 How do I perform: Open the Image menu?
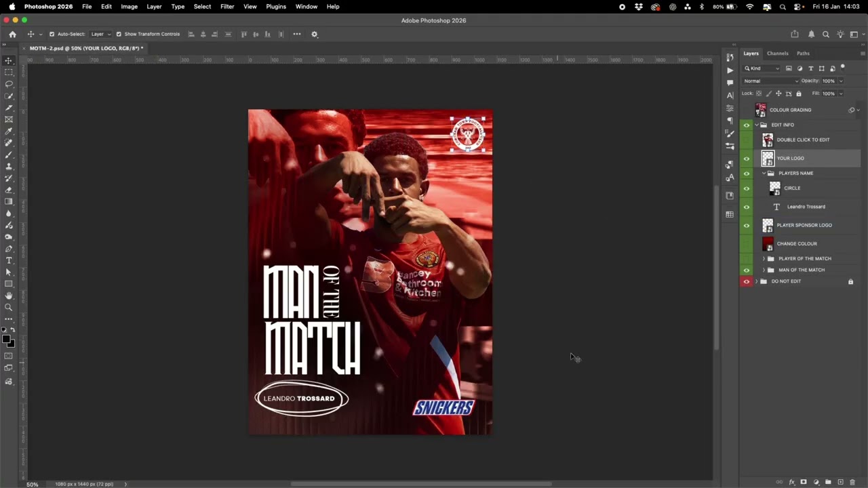click(x=129, y=6)
